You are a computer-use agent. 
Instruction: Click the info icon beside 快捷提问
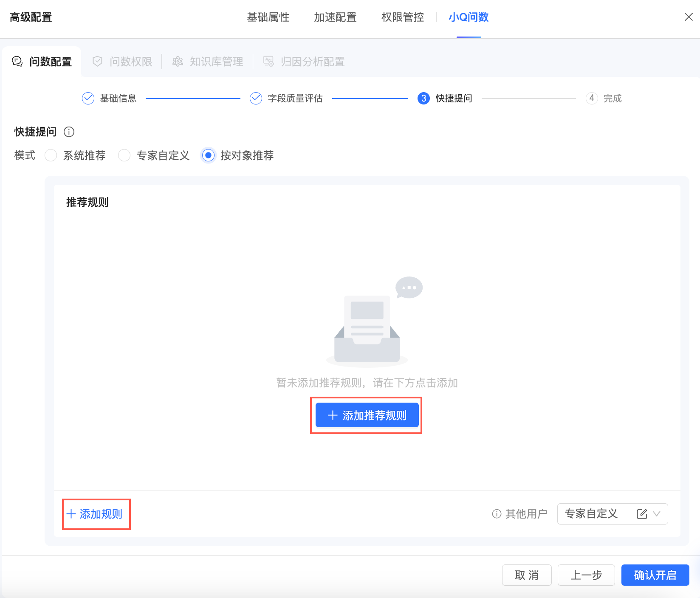[x=69, y=132]
